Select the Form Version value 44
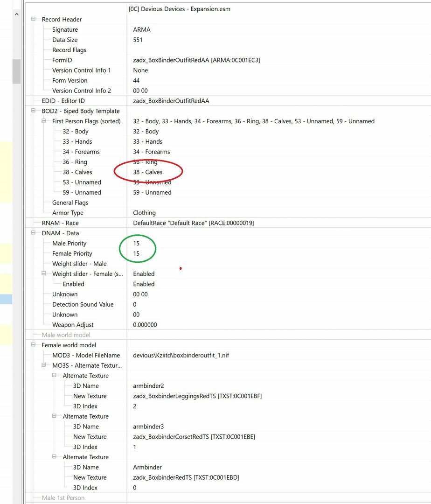Image resolution: width=431 pixels, height=504 pixels. coord(136,80)
